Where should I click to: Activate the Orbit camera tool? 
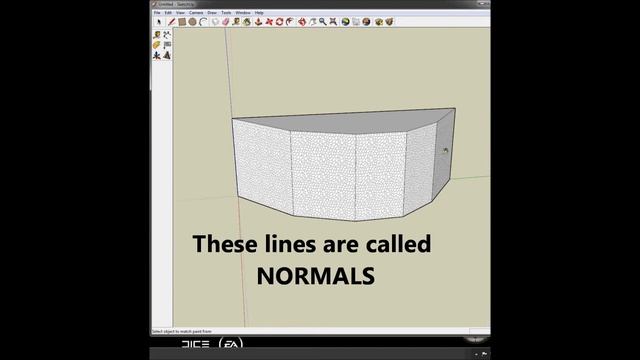[x=302, y=22]
